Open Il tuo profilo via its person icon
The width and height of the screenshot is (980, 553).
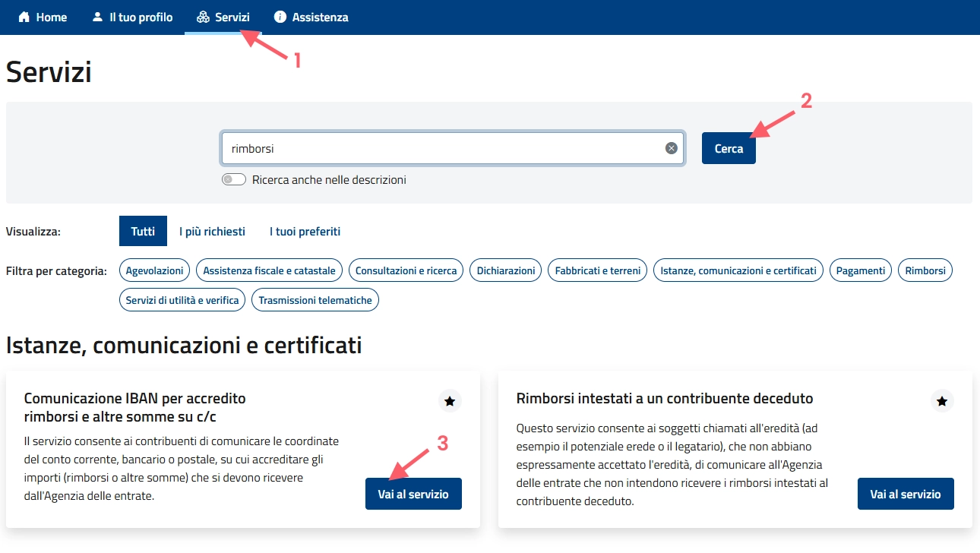click(x=96, y=17)
